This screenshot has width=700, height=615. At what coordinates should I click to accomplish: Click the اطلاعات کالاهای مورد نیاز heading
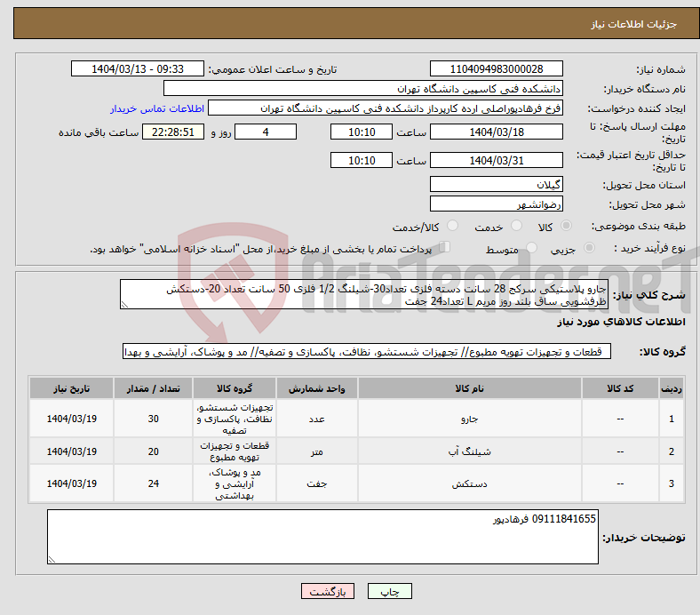click(621, 322)
